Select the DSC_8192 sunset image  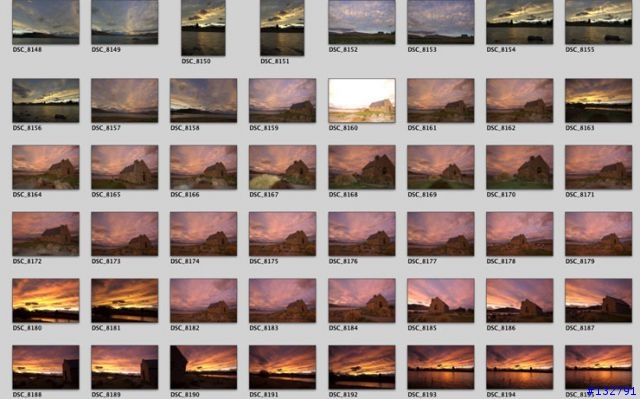[x=362, y=367]
